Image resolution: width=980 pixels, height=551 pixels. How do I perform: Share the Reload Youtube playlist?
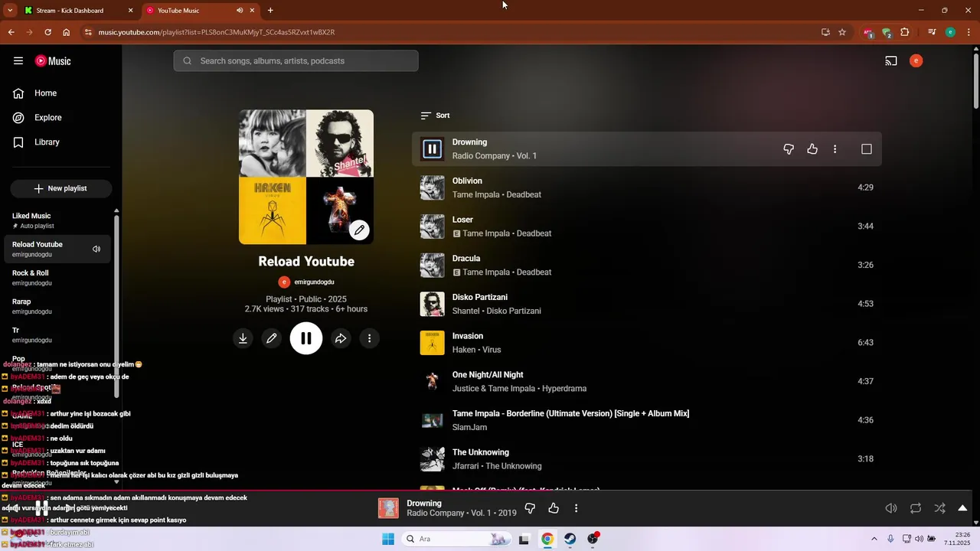(341, 338)
